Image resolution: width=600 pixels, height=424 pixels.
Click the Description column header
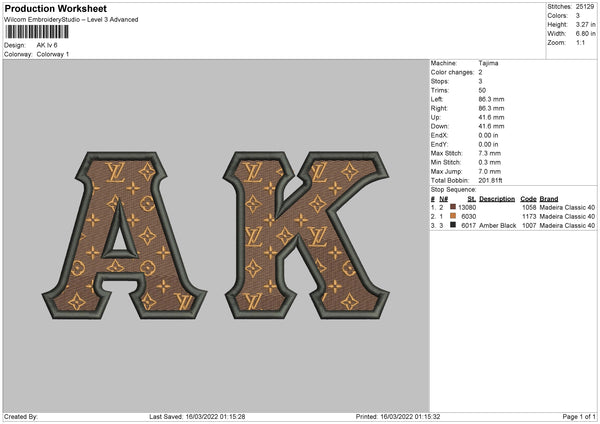pos(497,199)
